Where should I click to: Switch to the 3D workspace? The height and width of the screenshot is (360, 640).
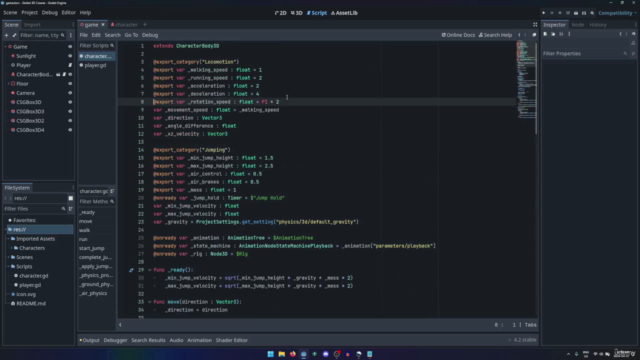297,13
